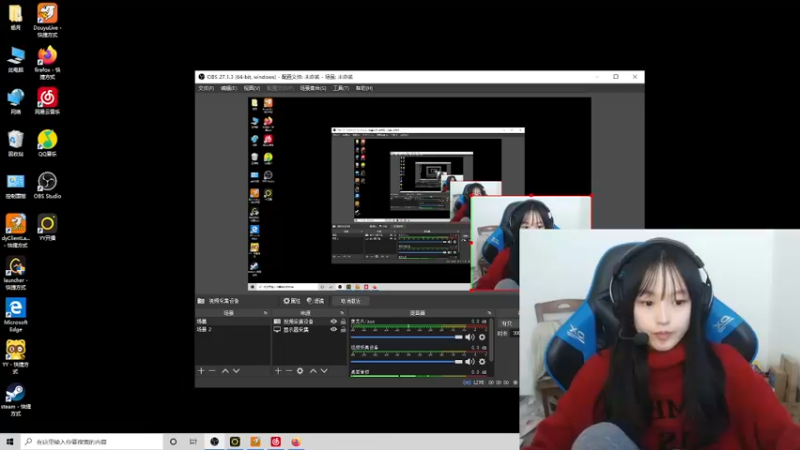Open the Recycle Bin desktop icon
Image resolution: width=800 pixels, height=450 pixels.
coord(16,143)
